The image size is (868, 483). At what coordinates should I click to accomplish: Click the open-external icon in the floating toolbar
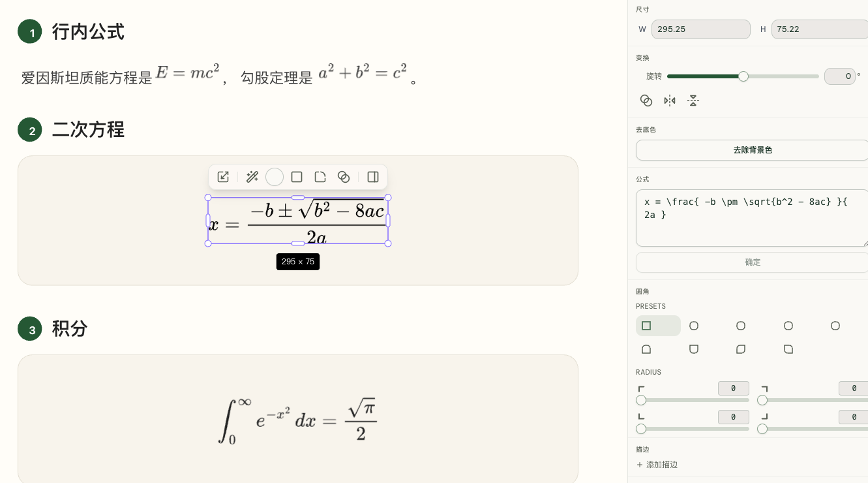[223, 177]
